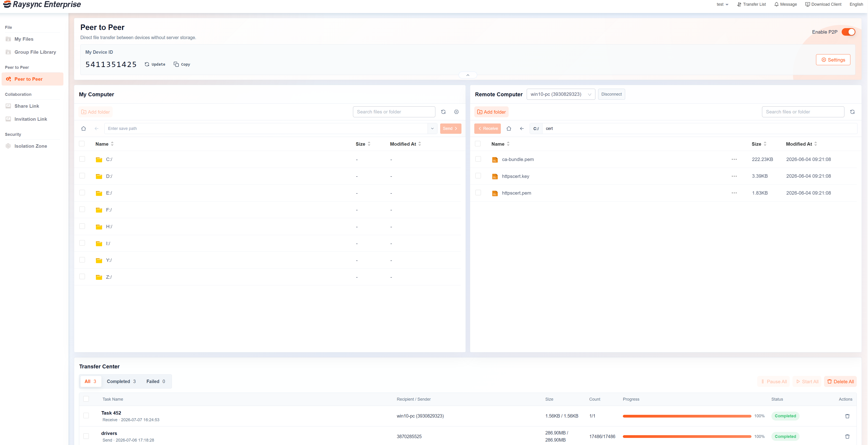868x445 pixels.
Task: Open the test user menu
Action: click(x=722, y=4)
